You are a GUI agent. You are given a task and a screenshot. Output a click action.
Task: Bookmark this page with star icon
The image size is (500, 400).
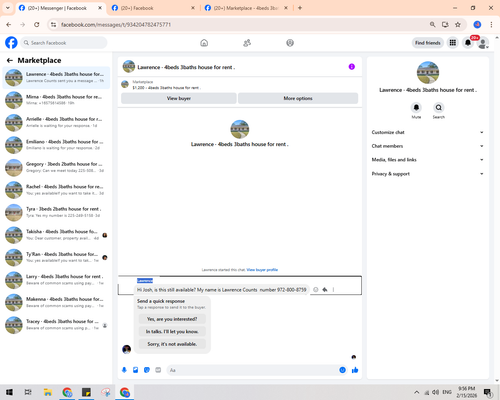[x=458, y=24]
